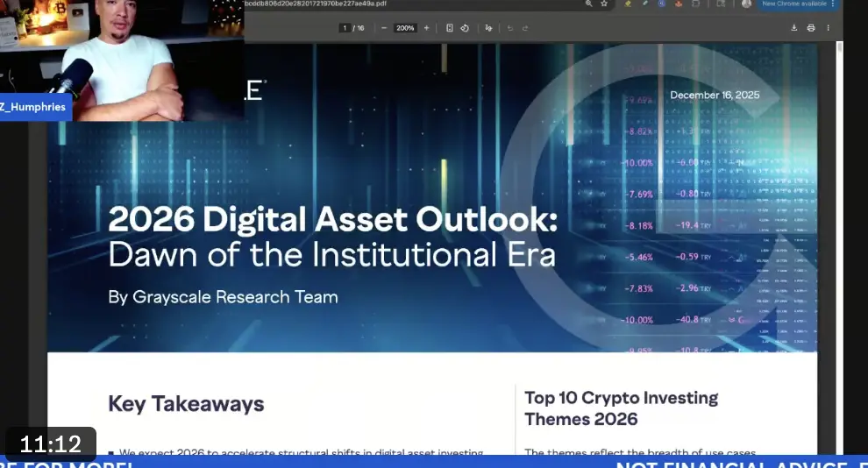Image resolution: width=868 pixels, height=468 pixels.
Task: Rotate the PDF counterclockwise
Action: [x=465, y=28]
